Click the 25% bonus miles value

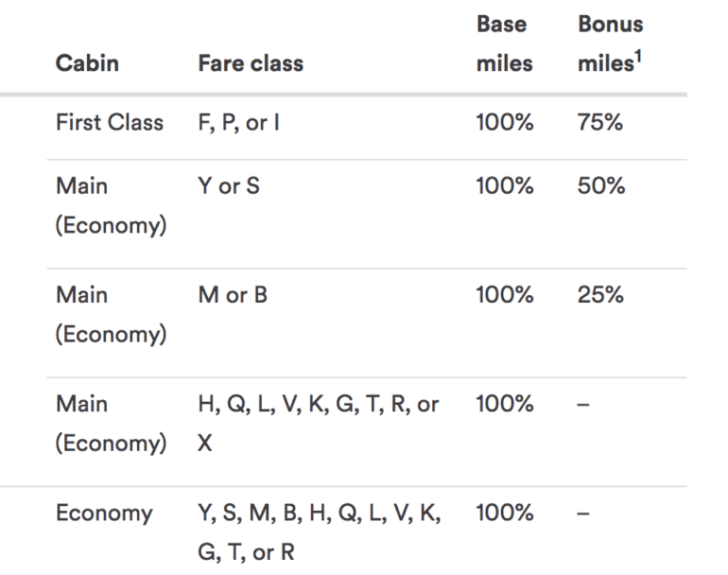click(x=601, y=295)
